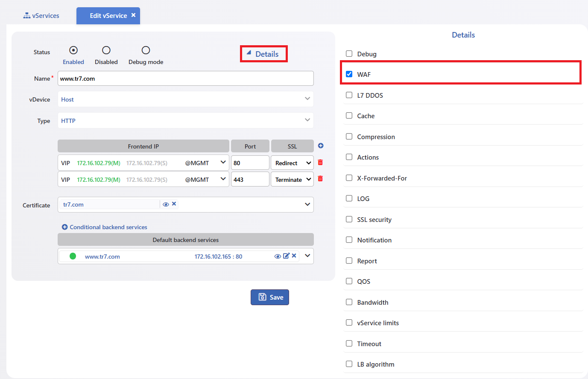Click the Frontend IP column header
This screenshot has height=379, width=588.
point(143,146)
